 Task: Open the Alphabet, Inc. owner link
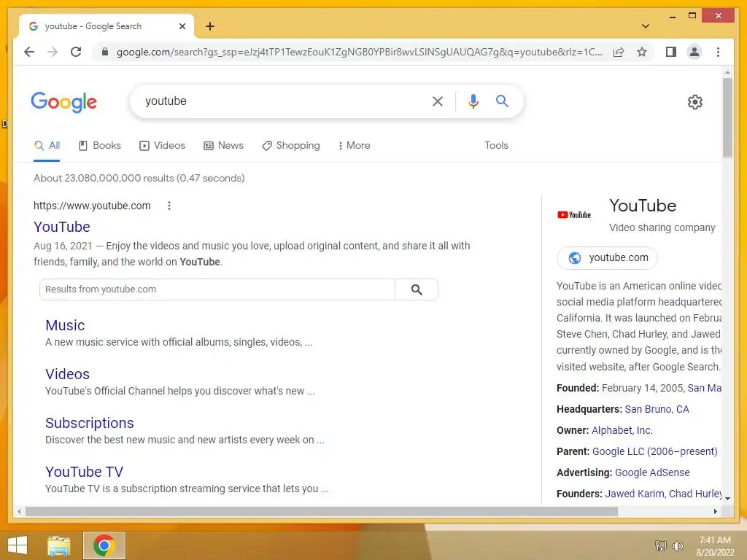(x=622, y=430)
